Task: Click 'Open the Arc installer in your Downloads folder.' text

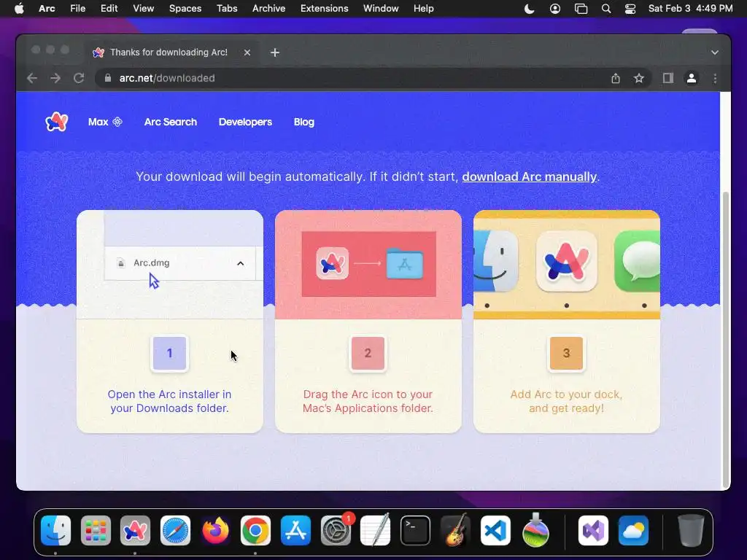Action: pyautogui.click(x=169, y=401)
